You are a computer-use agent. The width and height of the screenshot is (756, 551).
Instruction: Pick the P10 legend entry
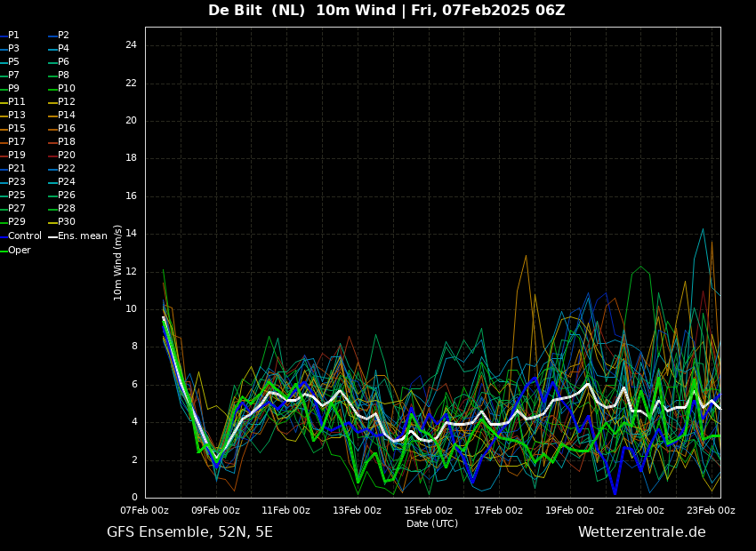coord(67,89)
